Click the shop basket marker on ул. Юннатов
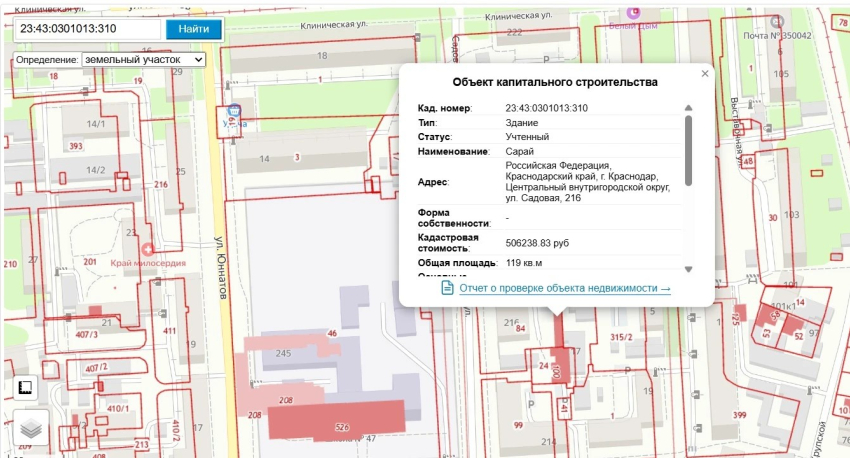Screen dimensions: 850x458 click(x=234, y=111)
